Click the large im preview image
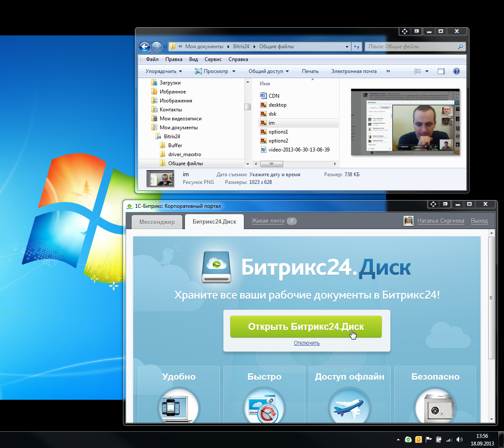The width and height of the screenshot is (504, 448). click(405, 122)
